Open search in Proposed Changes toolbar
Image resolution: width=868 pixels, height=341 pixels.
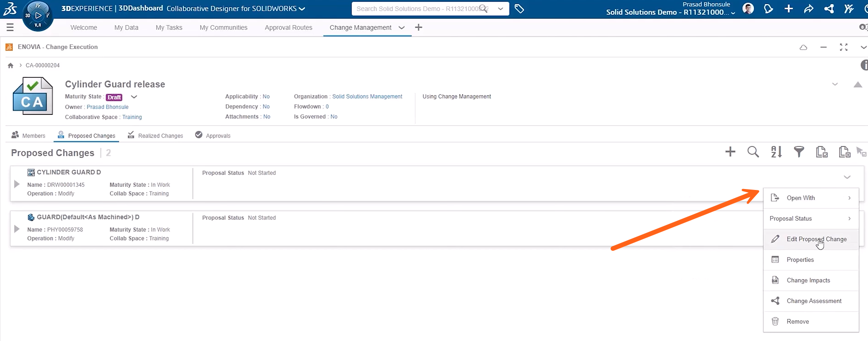[753, 152]
